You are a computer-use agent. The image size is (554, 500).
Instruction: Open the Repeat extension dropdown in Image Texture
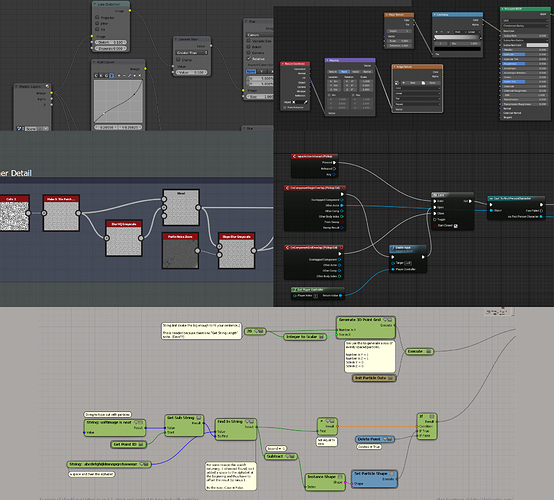pos(417,104)
